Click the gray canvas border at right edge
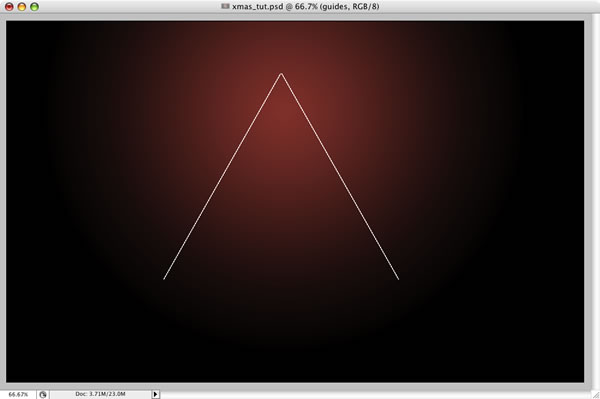 tap(587, 201)
